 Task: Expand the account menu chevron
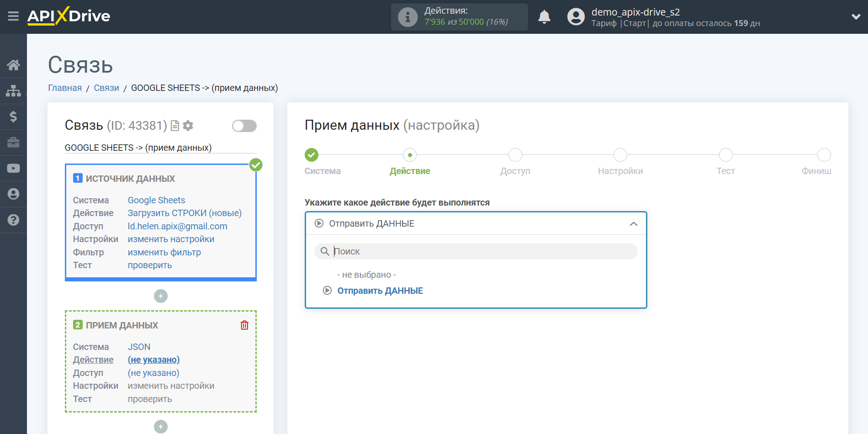(856, 17)
